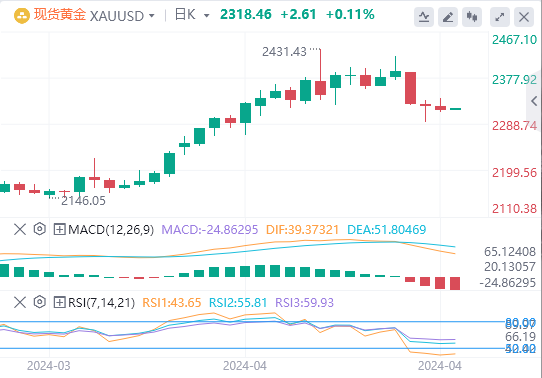This screenshot has height=378, width=542.
Task: Select the pencil drawing tool
Action: click(x=448, y=17)
